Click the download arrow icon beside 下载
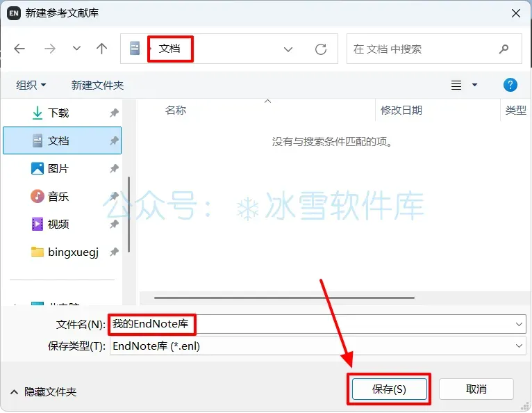Image resolution: width=532 pixels, height=413 pixels. point(38,113)
